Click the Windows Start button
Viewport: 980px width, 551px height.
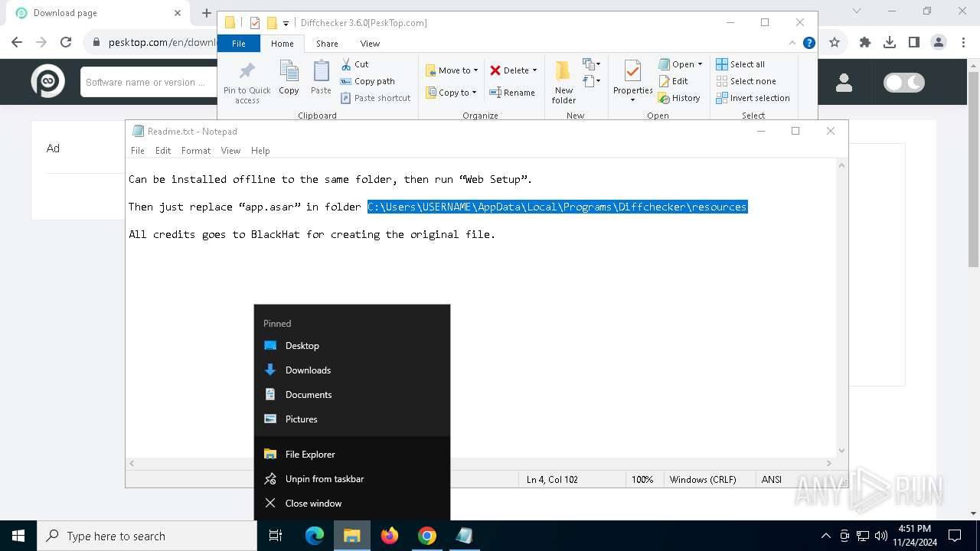[18, 536]
